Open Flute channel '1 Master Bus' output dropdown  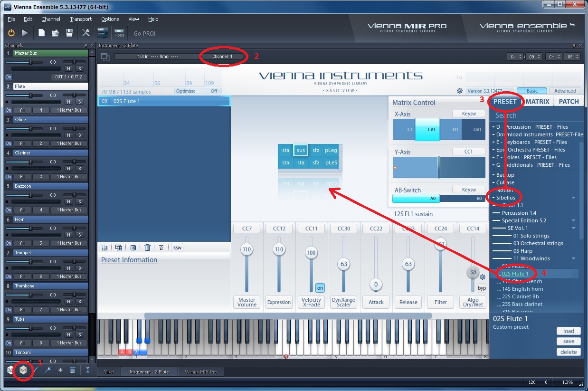pos(69,110)
